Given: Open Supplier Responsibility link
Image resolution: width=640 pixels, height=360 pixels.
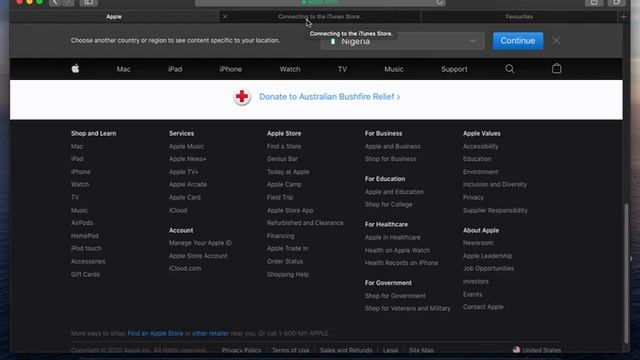Looking at the screenshot, I should pos(495,210).
